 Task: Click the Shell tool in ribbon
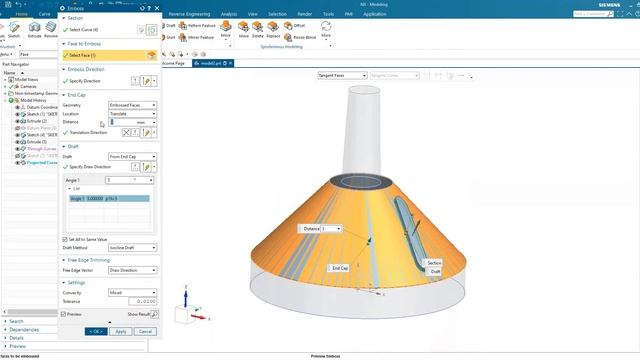click(168, 37)
